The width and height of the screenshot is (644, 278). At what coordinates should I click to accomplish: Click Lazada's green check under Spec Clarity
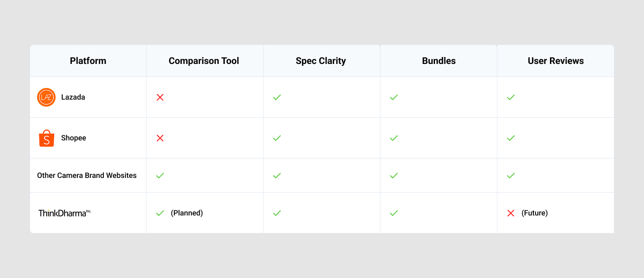pyautogui.click(x=277, y=97)
